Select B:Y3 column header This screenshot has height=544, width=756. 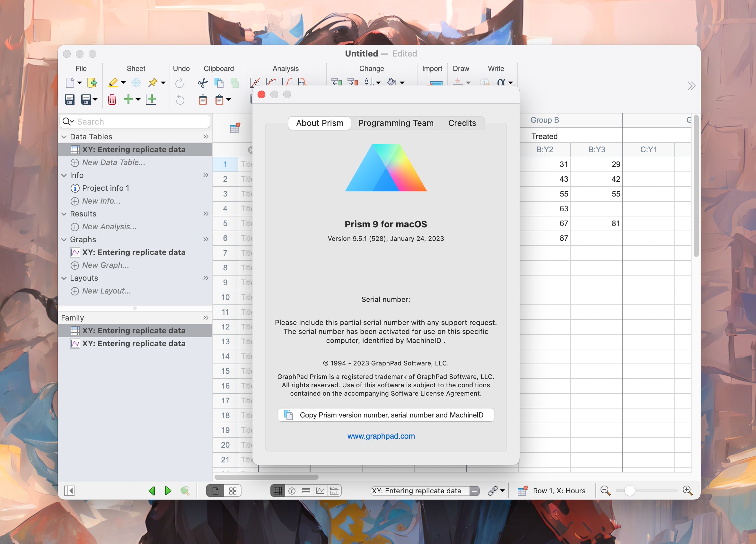pos(597,150)
